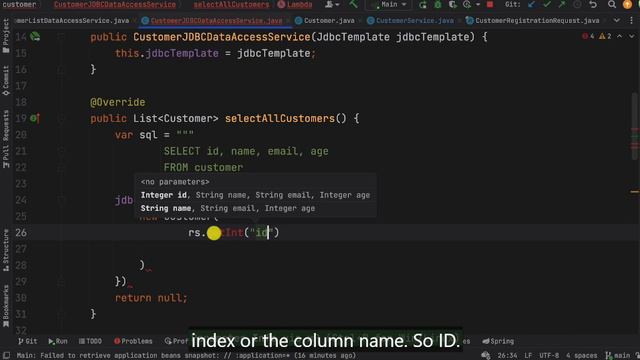
Task: Open the Pull Requests tool window
Action: coord(6,139)
